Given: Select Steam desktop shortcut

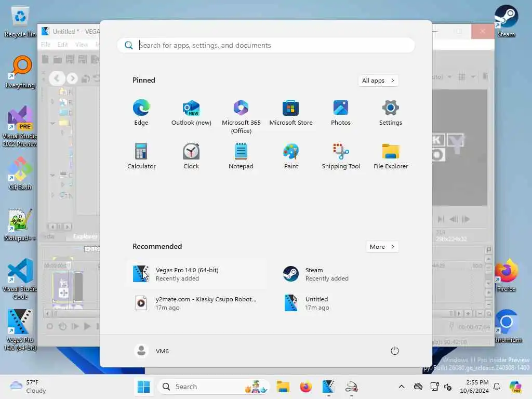Looking at the screenshot, I should [x=506, y=21].
